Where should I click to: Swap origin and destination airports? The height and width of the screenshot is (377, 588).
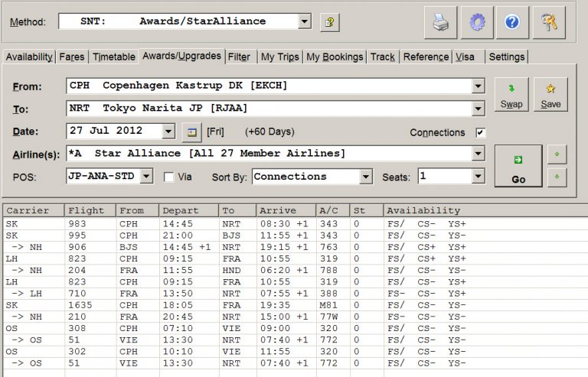(511, 95)
